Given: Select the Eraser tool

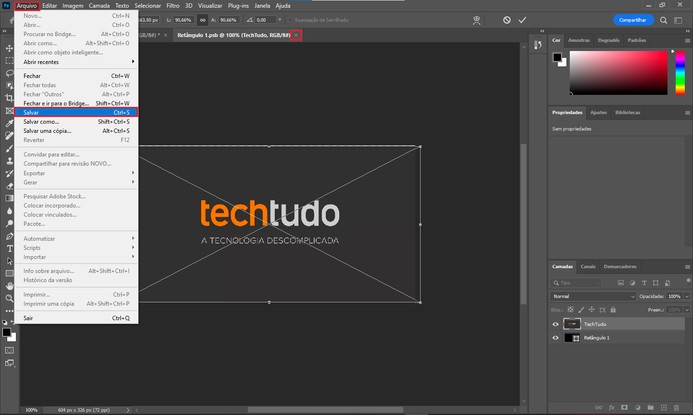Looking at the screenshot, I should point(9,186).
